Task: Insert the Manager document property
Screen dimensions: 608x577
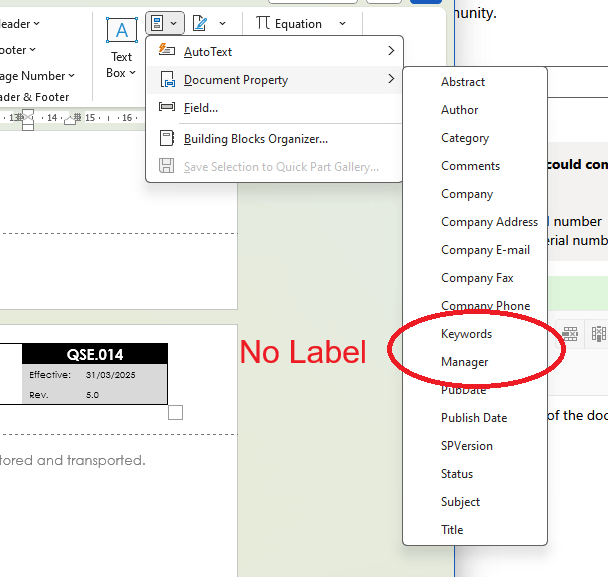Action: (x=475, y=362)
